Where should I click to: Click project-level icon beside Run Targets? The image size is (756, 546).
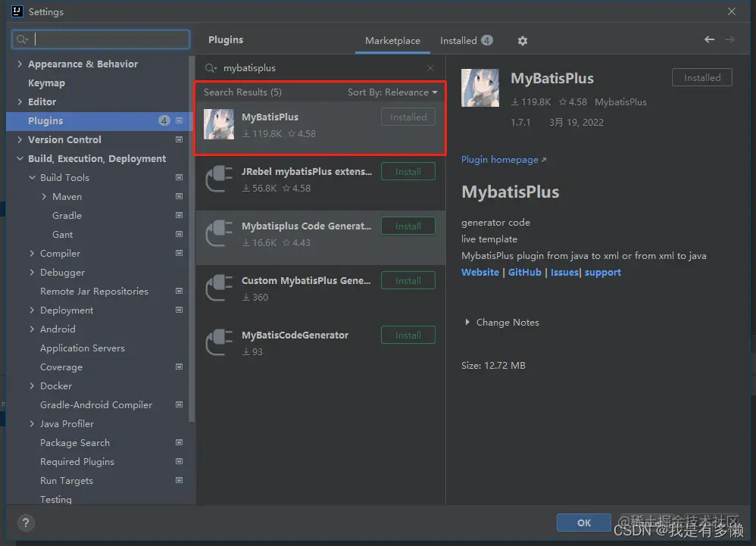(179, 480)
